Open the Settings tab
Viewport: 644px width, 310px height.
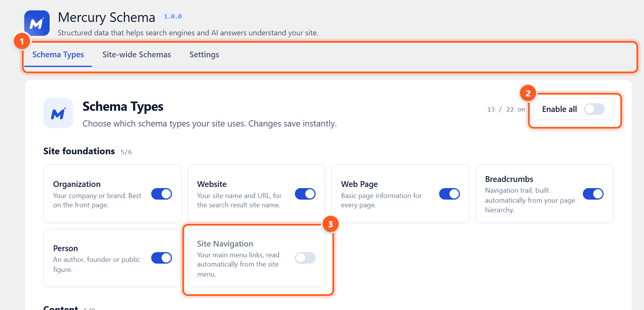204,55
